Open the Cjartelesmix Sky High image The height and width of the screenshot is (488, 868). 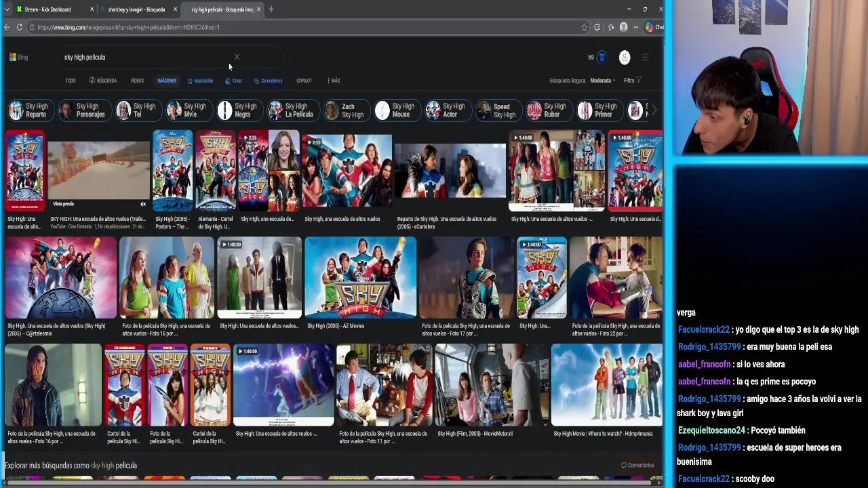coord(60,278)
